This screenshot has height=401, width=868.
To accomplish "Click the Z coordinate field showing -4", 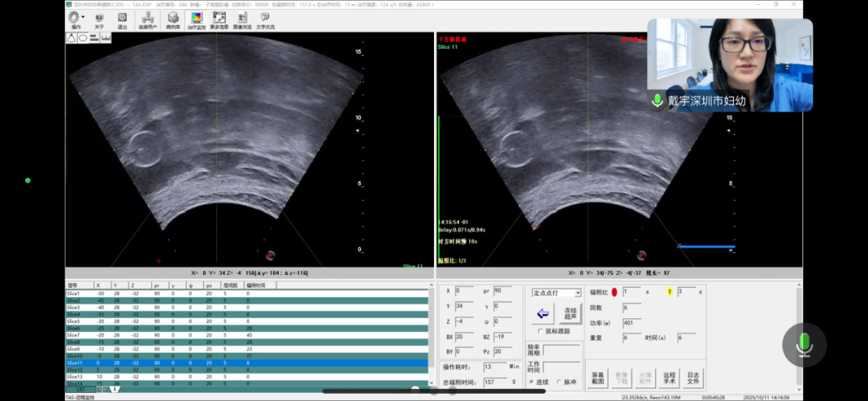I will [x=465, y=321].
